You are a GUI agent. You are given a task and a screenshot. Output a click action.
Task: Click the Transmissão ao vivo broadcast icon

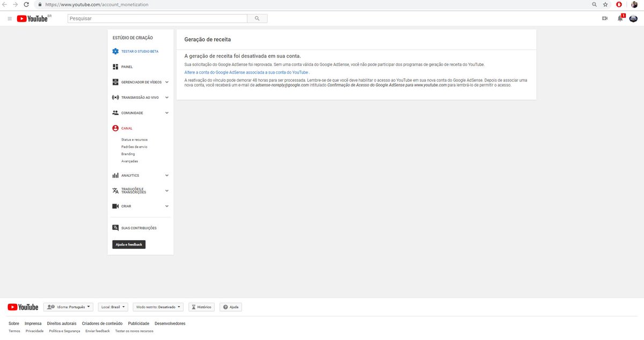[x=115, y=98]
